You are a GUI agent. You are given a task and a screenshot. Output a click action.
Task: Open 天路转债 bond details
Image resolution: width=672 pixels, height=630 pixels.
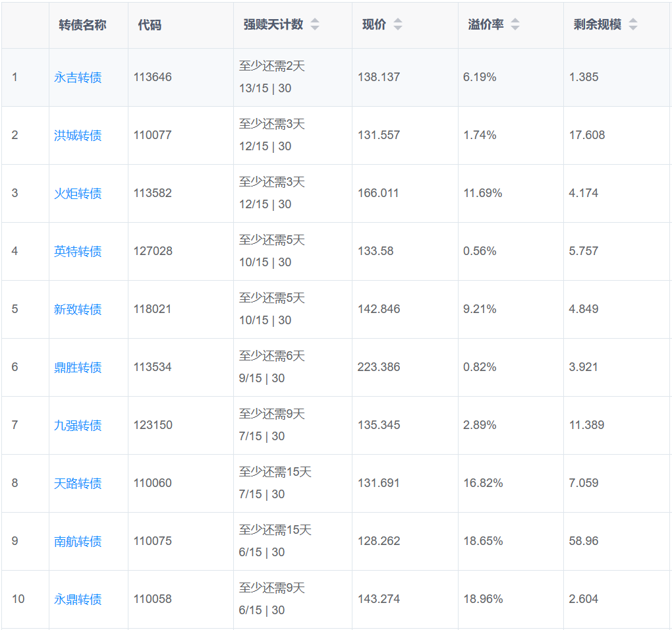point(78,484)
